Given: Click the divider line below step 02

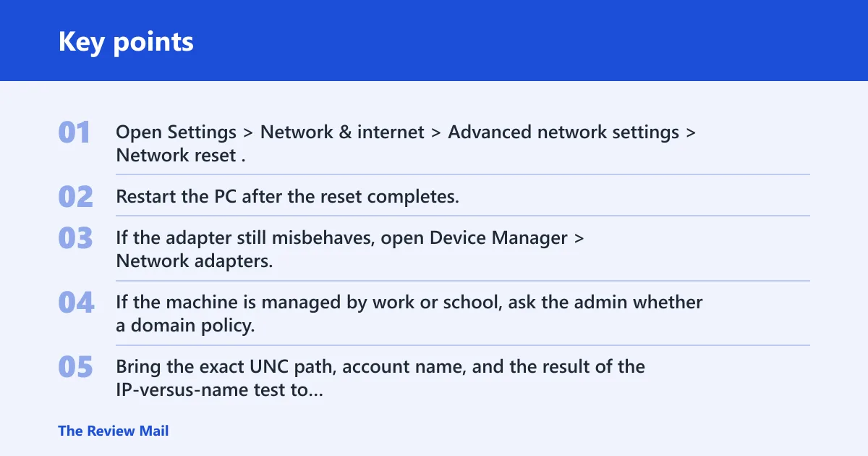Looking at the screenshot, I should (x=463, y=216).
